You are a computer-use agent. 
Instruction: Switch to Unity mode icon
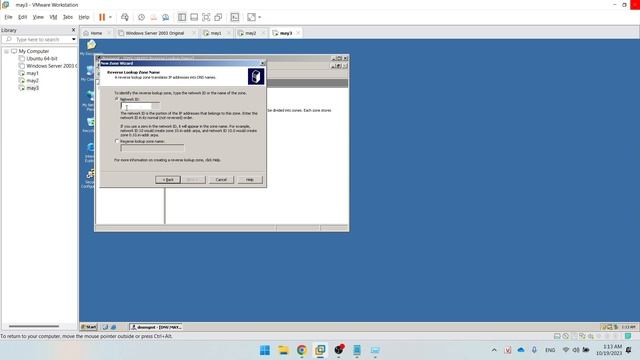coord(218,17)
